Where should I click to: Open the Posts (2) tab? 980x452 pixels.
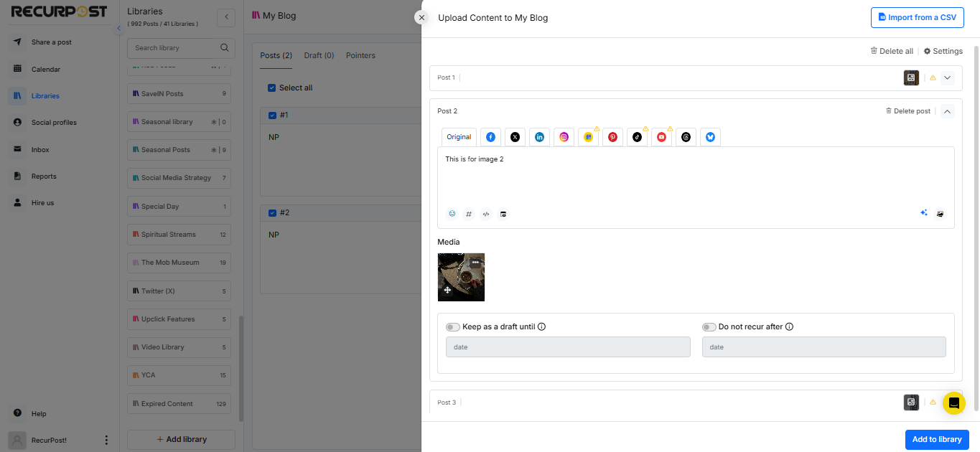(x=276, y=55)
